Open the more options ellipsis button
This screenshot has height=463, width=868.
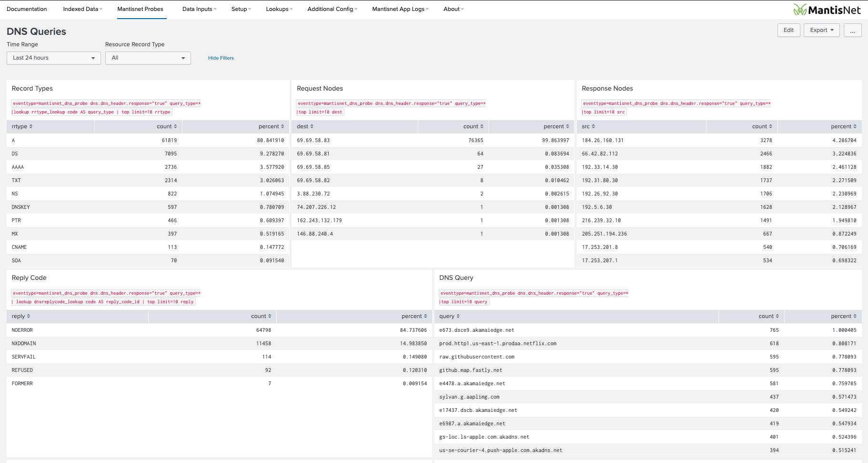[852, 30]
